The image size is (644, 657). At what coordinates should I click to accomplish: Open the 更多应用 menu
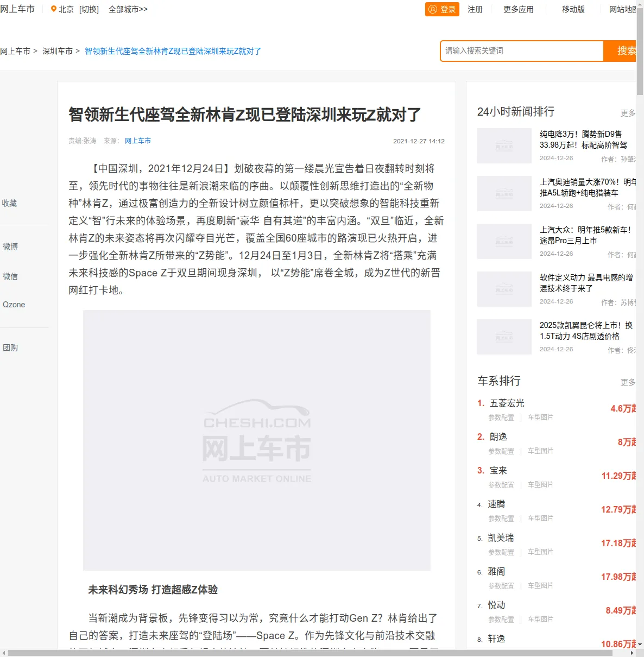click(519, 9)
